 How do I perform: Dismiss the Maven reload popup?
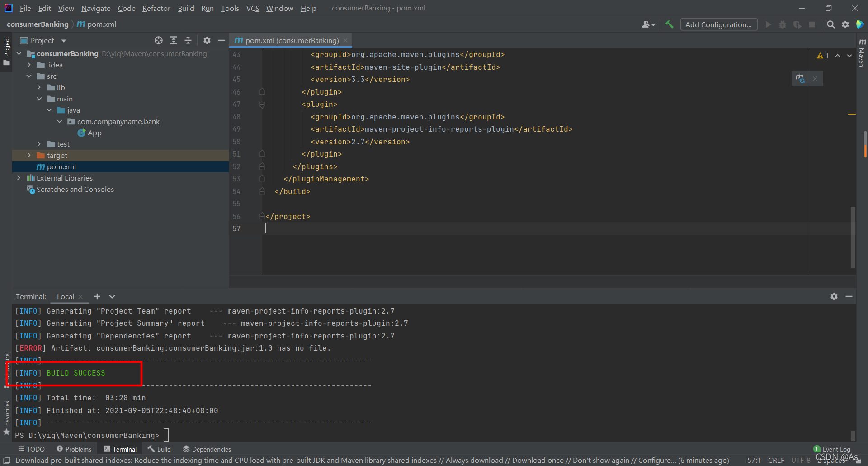(815, 79)
